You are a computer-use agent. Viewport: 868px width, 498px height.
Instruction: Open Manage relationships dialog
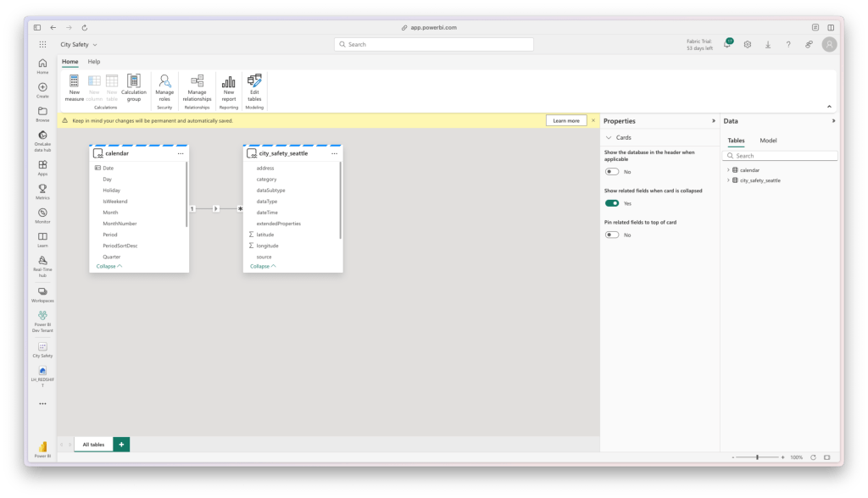[x=197, y=81]
